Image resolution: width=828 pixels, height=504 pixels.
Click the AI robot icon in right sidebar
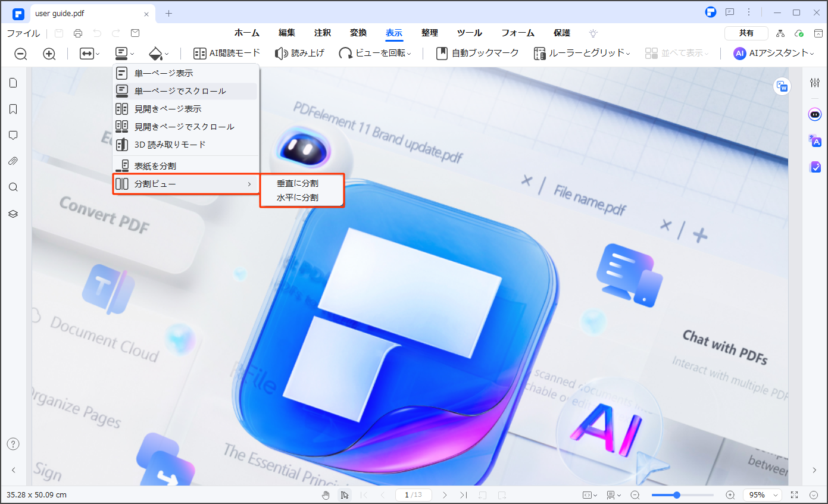pyautogui.click(x=815, y=114)
